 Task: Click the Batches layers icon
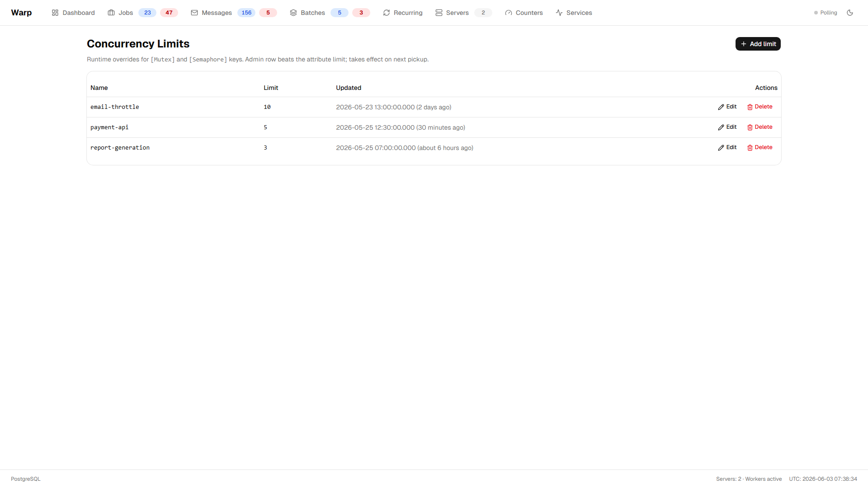pos(293,13)
